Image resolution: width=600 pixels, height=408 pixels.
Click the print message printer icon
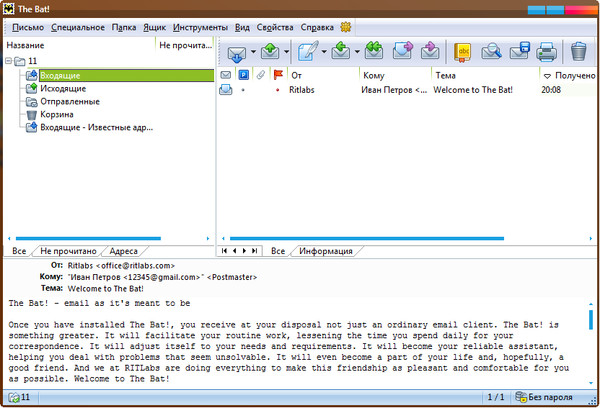tap(546, 52)
